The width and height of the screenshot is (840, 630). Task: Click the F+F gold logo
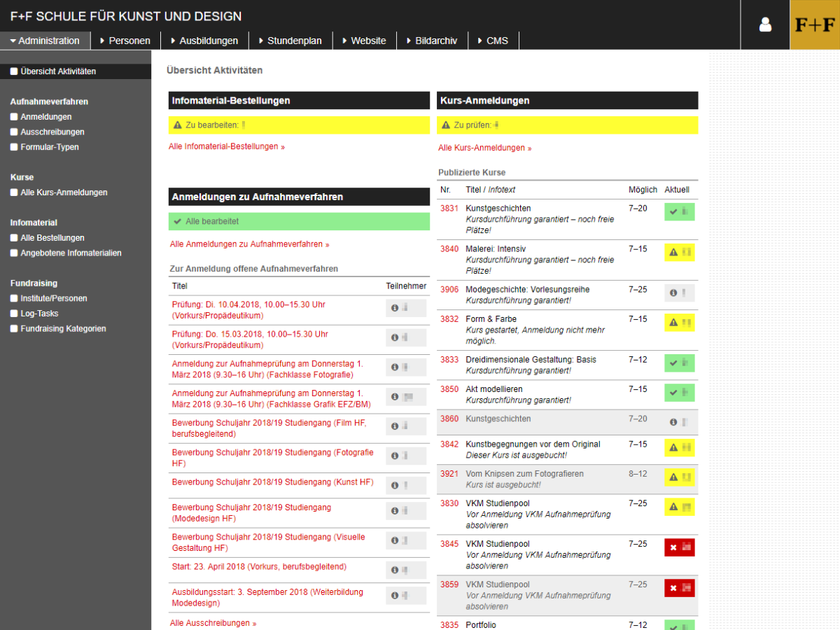coord(815,24)
